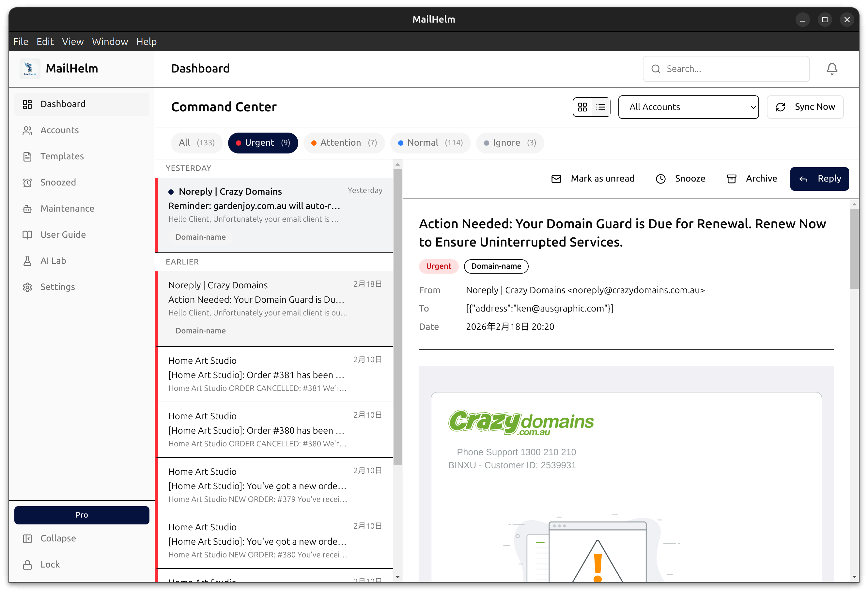
Task: Open the Help menu
Action: pyautogui.click(x=146, y=41)
